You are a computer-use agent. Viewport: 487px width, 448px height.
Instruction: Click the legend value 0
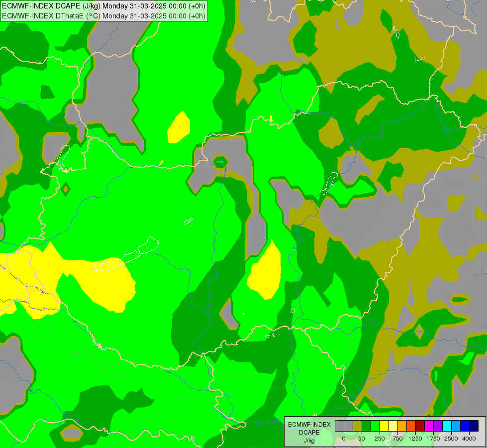[x=344, y=439]
